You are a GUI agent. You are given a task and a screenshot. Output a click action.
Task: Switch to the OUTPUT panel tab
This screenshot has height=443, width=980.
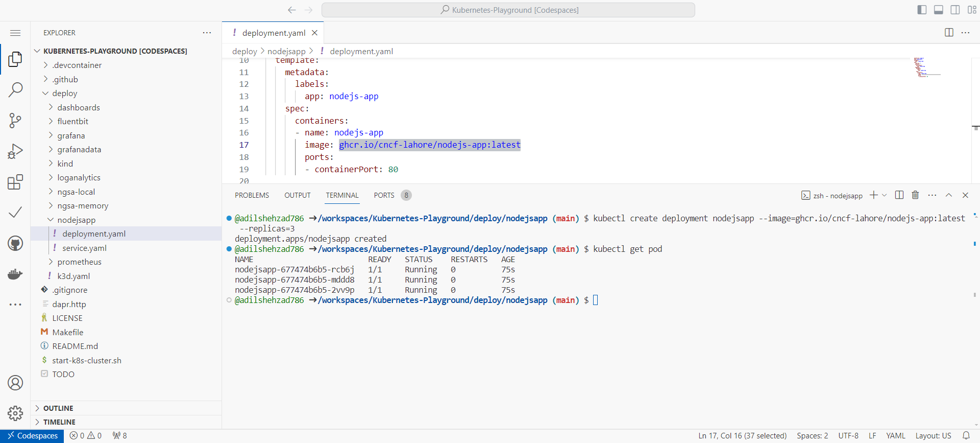(298, 195)
